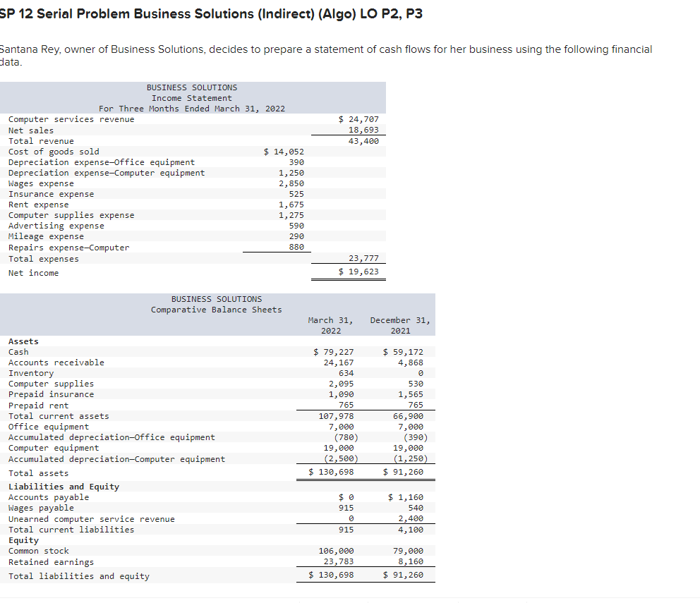Select the Liabilities and Equity heading
700x603 pixels.
coord(64,487)
